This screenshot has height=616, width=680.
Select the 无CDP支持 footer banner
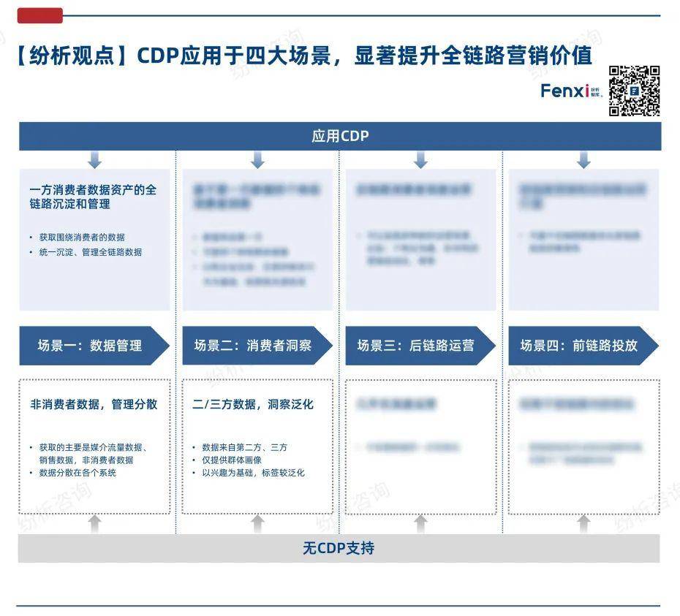[x=339, y=548]
